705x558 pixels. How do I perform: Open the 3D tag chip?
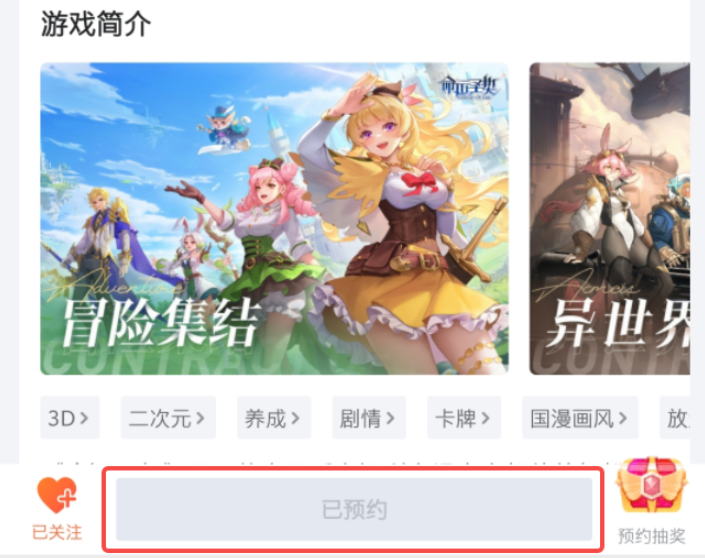point(70,418)
